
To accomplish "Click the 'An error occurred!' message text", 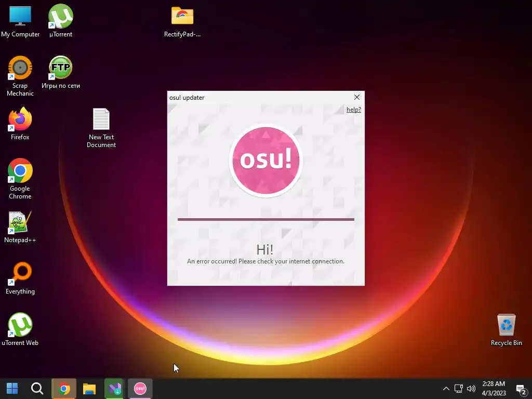I will 265,261.
